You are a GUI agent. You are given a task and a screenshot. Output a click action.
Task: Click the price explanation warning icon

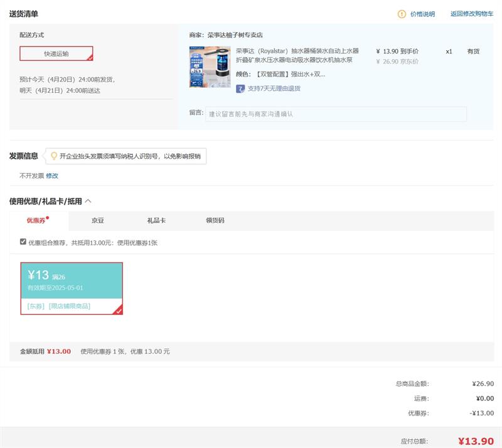(x=402, y=14)
